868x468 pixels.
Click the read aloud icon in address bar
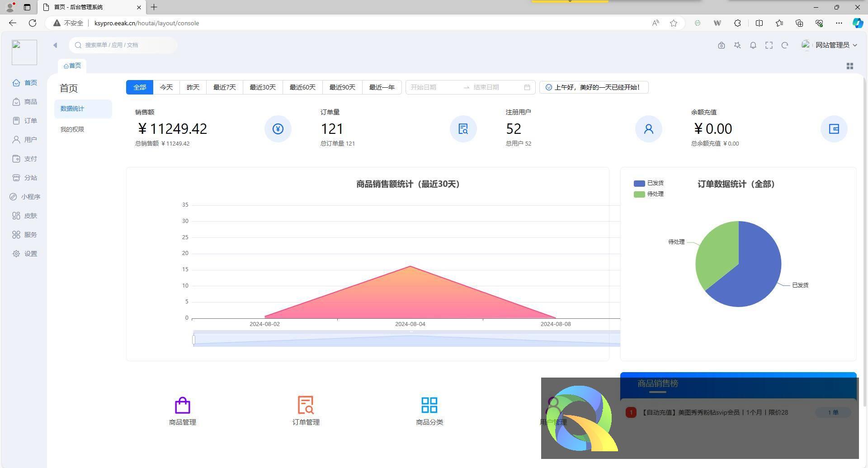(656, 23)
